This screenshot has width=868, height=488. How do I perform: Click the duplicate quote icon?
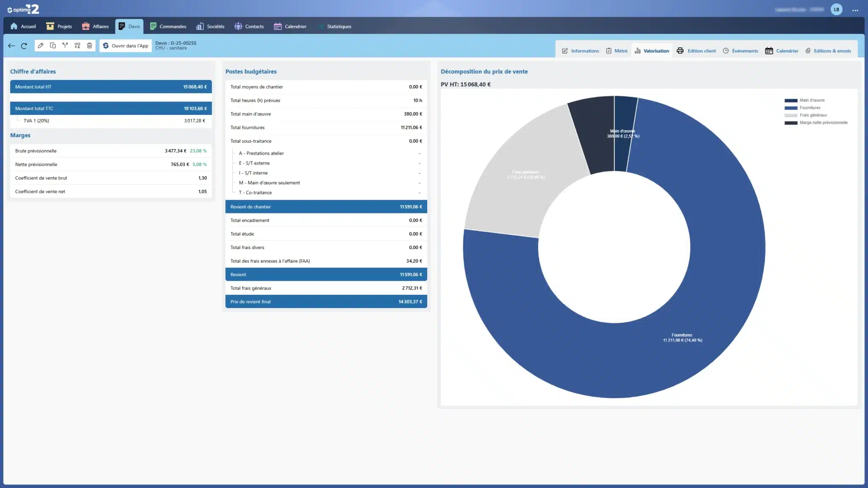tap(53, 46)
